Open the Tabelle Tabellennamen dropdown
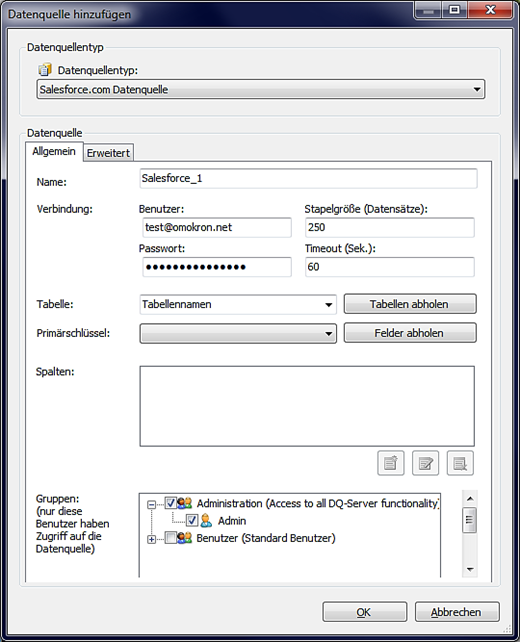 pos(238,304)
